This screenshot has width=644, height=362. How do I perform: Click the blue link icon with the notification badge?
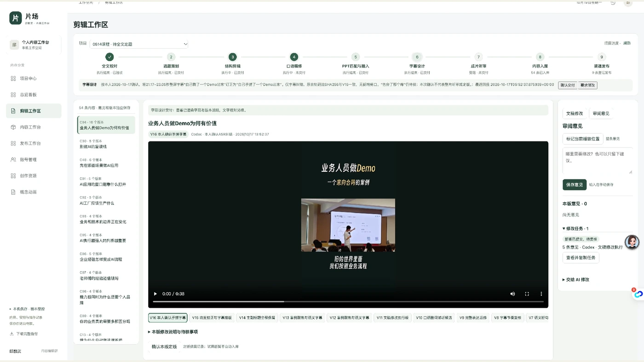point(638,294)
